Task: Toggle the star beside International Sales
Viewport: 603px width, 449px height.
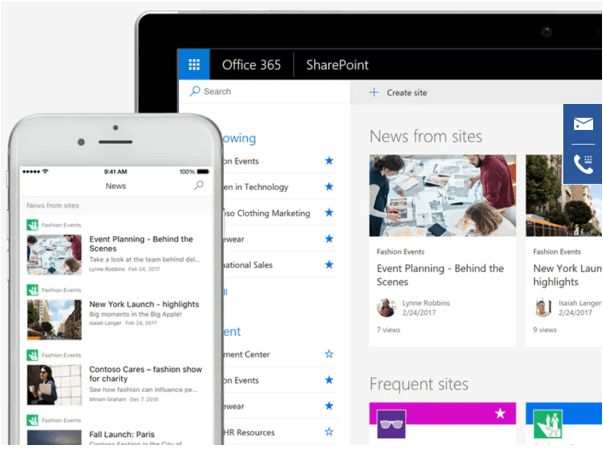Action: 329,264
